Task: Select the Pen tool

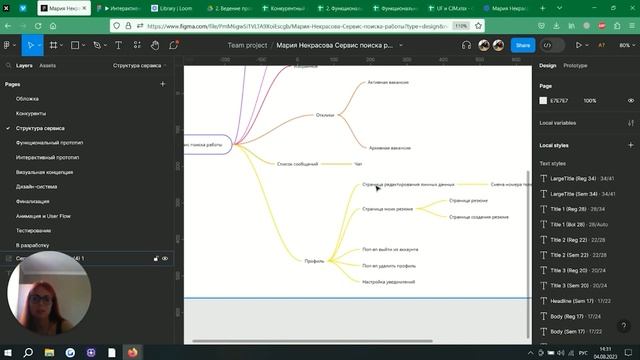Action: pos(97,45)
